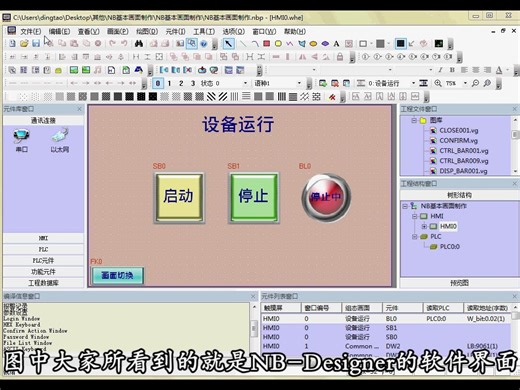The height and width of the screenshot is (390, 520).
Task: Pick the vertical lines fill pattern swatch
Action: pos(235,97)
